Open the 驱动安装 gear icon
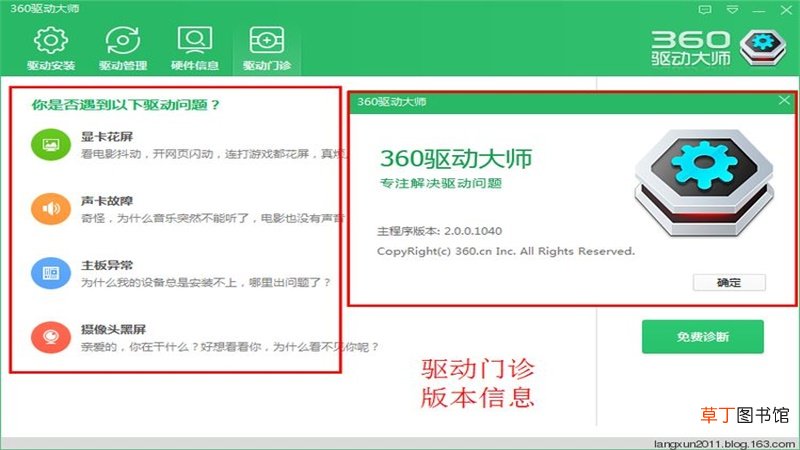The image size is (800, 450). click(51, 40)
